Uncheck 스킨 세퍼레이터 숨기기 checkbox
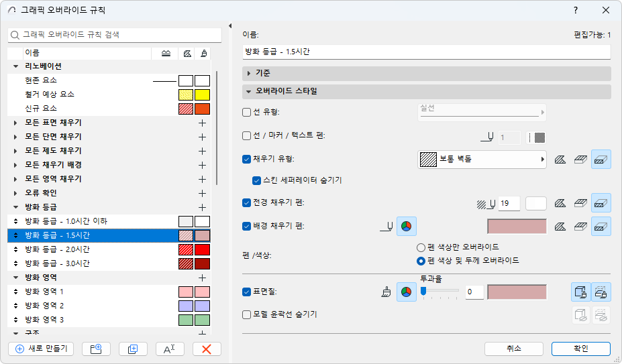Image resolution: width=622 pixels, height=364 pixels. click(x=256, y=180)
